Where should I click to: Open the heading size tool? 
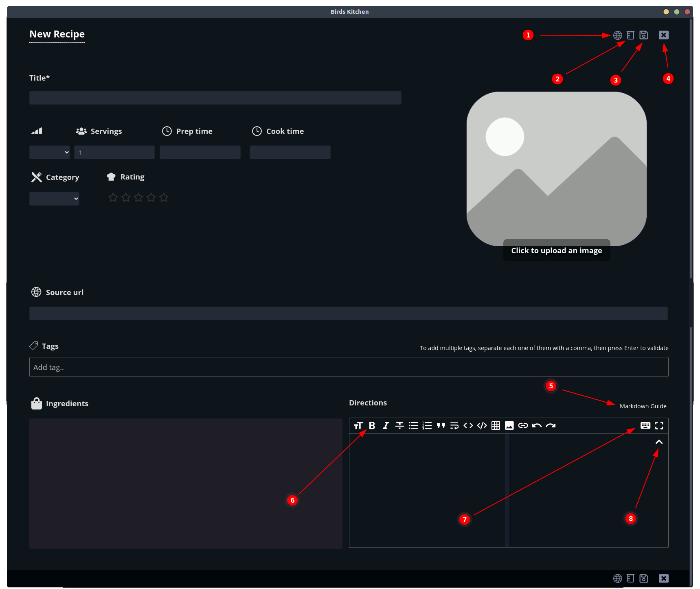358,426
